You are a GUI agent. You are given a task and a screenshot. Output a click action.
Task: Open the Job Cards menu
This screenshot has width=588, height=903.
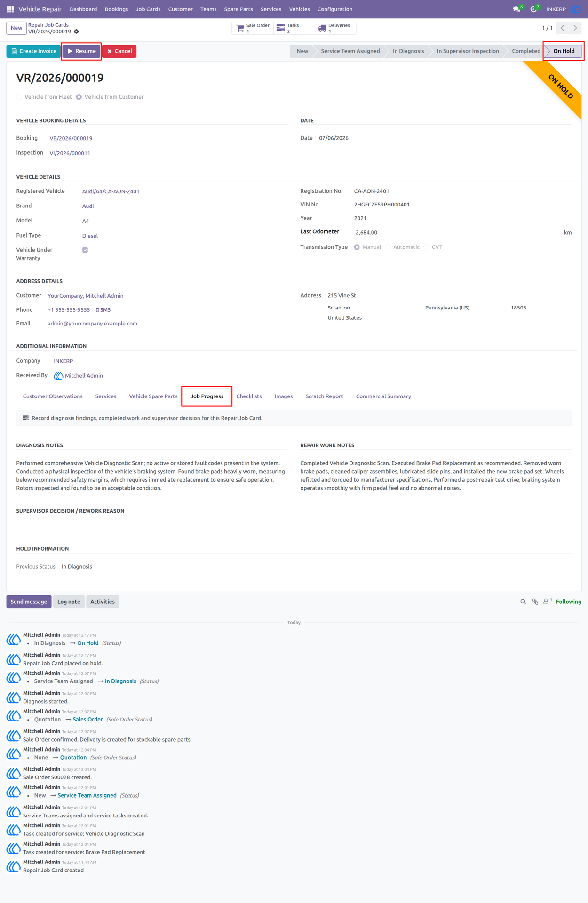coord(148,9)
